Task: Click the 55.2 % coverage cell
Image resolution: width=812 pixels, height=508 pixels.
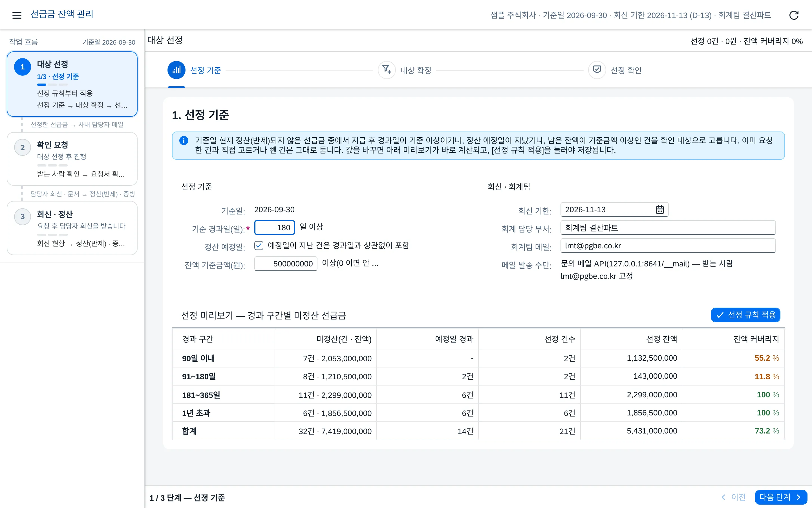Action: (733, 358)
